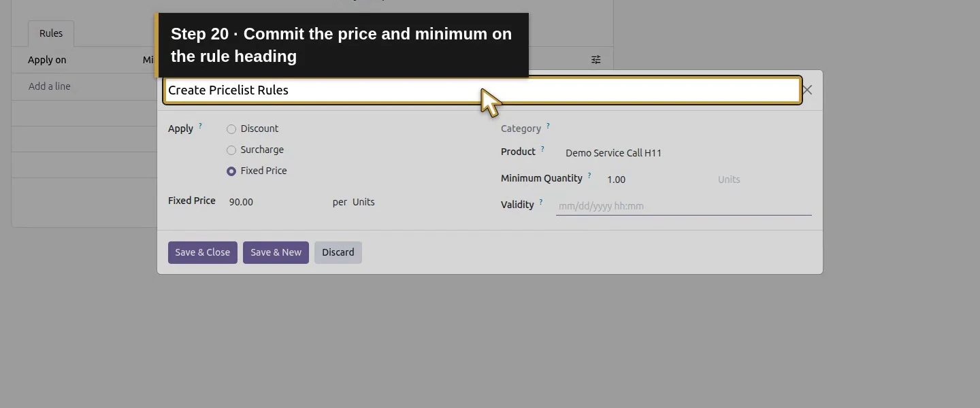Click Save & Close button
Image resolution: width=980 pixels, height=408 pixels.
203,252
